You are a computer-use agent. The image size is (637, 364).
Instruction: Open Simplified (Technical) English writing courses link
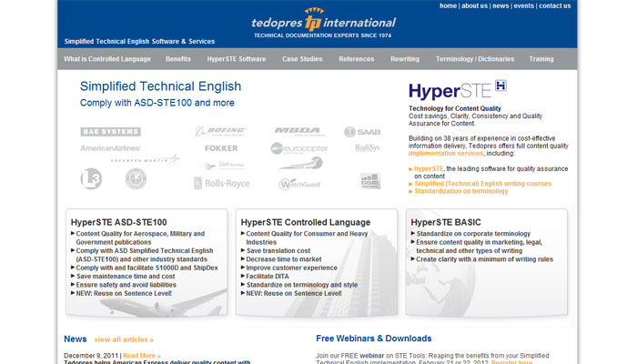tap(482, 184)
